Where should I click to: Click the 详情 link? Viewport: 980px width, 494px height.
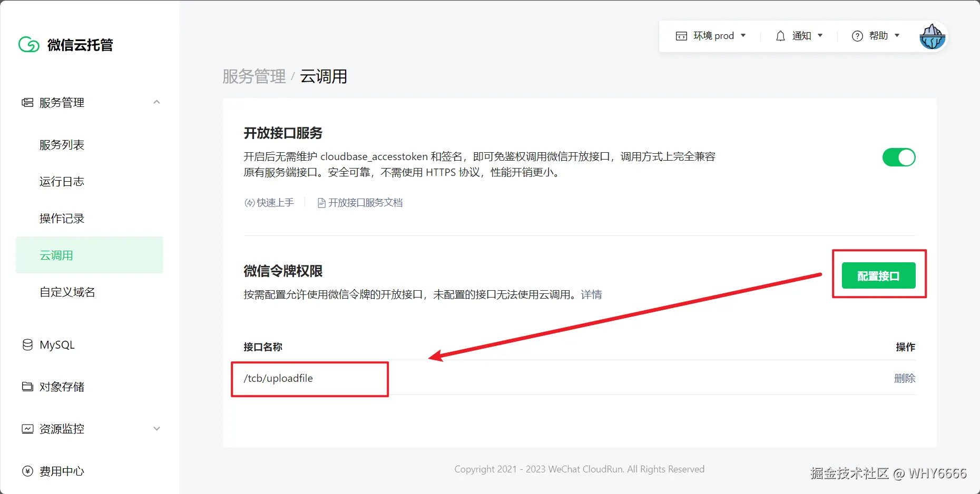click(591, 294)
